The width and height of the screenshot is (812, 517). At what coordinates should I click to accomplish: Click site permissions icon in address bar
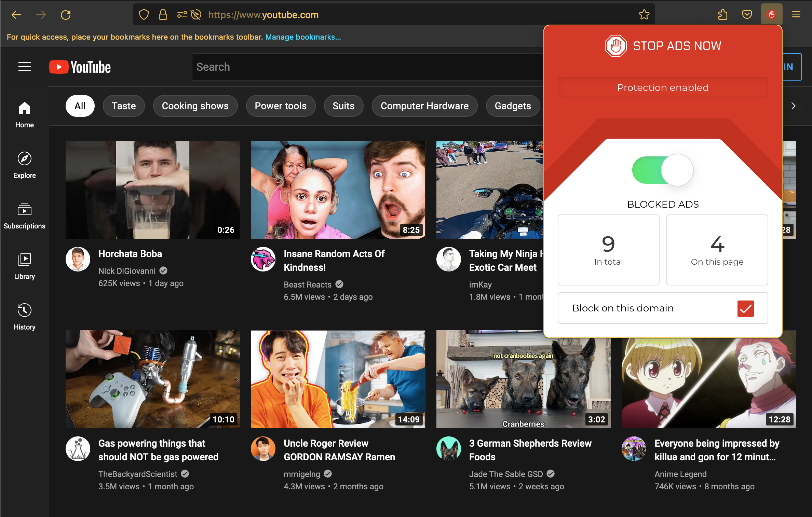coord(182,15)
